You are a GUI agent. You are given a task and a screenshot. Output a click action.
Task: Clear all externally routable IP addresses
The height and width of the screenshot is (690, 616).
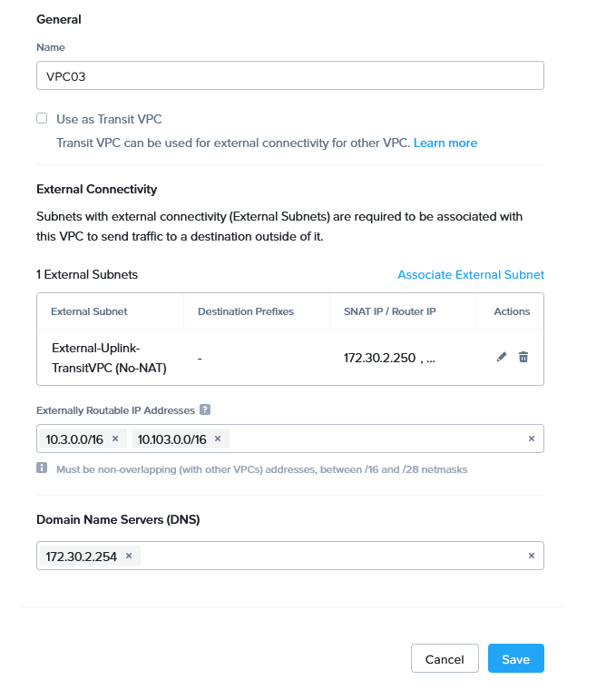(x=532, y=439)
